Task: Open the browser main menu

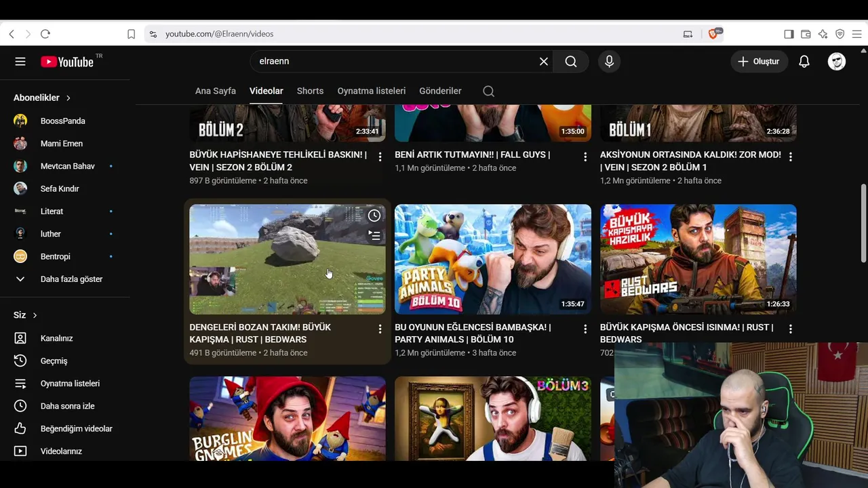Action: 856,34
